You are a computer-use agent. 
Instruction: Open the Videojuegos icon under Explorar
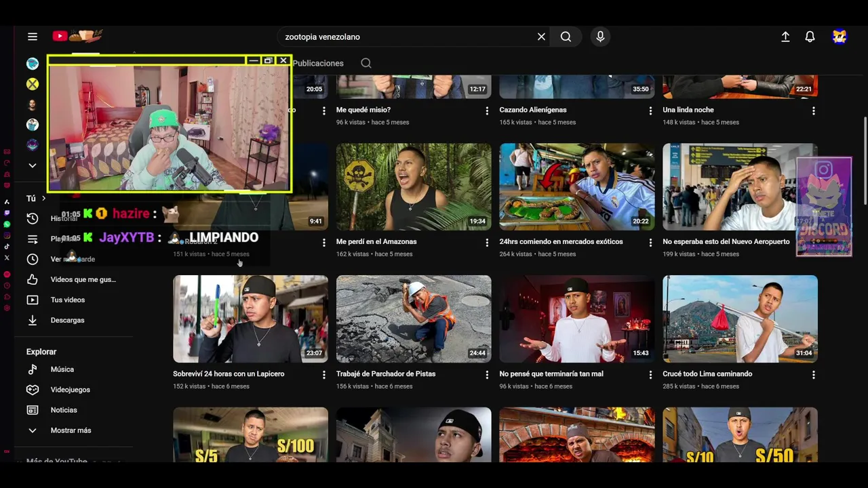[32, 390]
